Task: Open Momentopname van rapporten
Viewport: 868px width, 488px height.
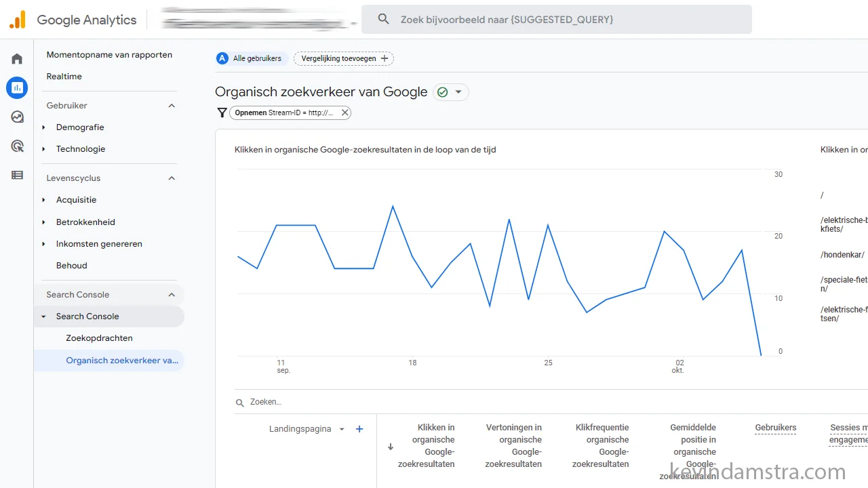Action: [x=109, y=55]
